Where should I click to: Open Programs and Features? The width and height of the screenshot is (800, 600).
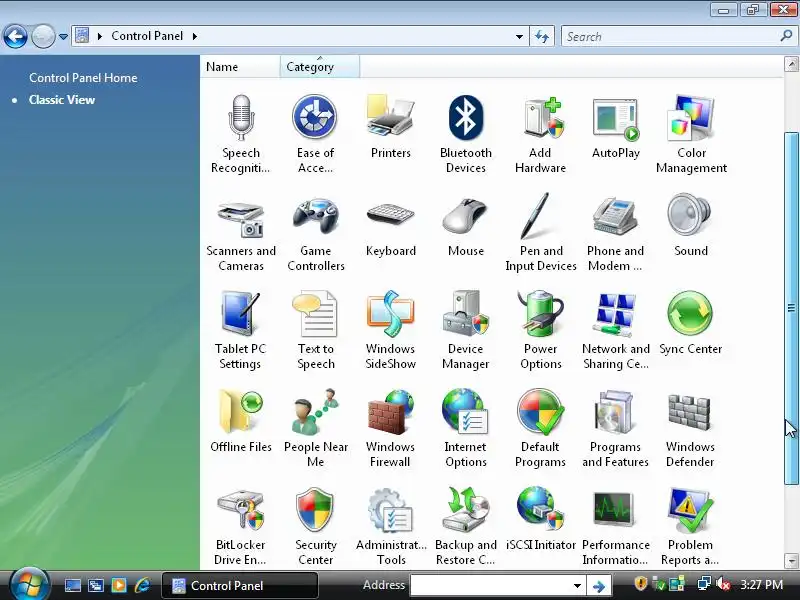click(615, 429)
